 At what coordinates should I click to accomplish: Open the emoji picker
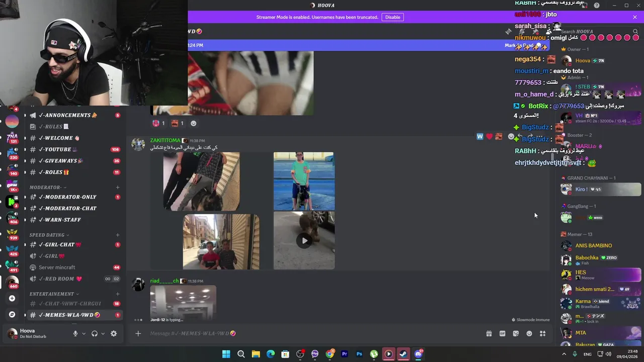pyautogui.click(x=529, y=333)
